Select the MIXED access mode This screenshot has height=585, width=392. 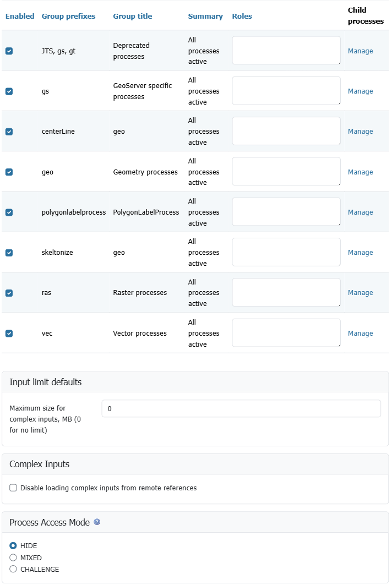coord(13,557)
